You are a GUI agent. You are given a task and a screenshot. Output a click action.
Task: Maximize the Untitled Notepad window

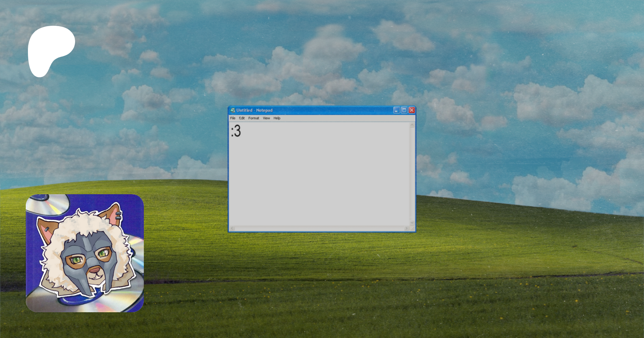(404, 110)
